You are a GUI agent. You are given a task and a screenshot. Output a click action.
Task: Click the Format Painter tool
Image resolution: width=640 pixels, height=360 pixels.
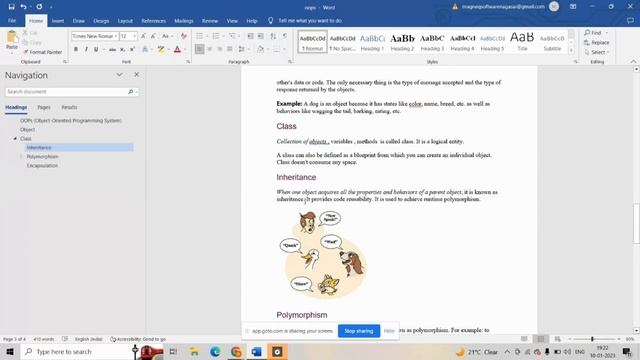pyautogui.click(x=42, y=52)
